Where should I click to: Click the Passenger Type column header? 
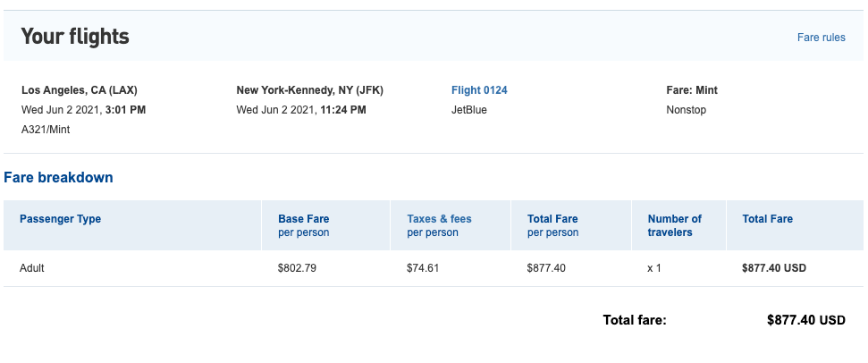[x=60, y=219]
